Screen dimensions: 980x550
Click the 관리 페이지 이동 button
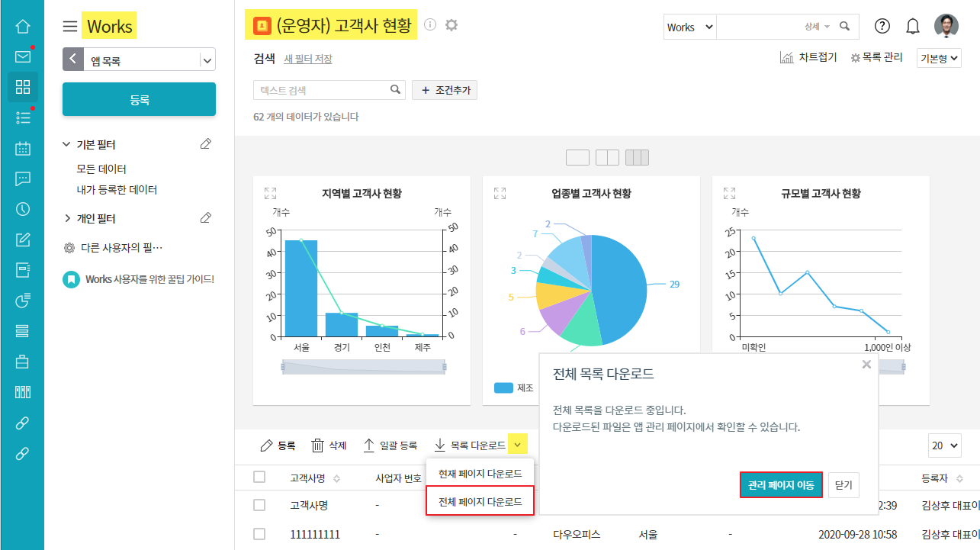[780, 485]
